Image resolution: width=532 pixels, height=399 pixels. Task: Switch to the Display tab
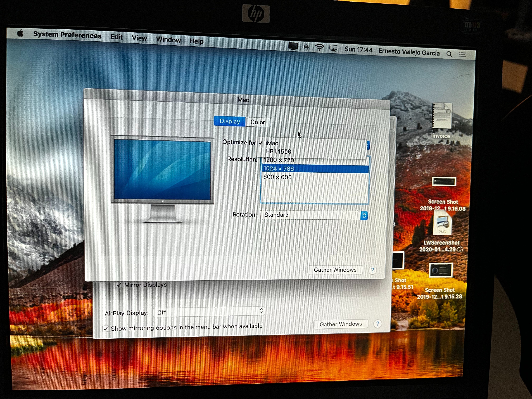point(230,121)
